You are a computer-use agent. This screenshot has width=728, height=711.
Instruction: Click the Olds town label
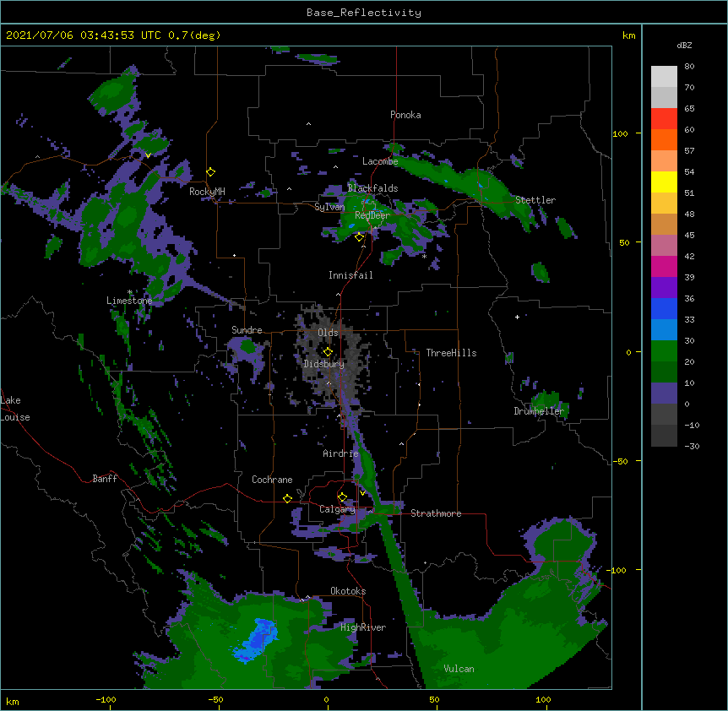[328, 333]
